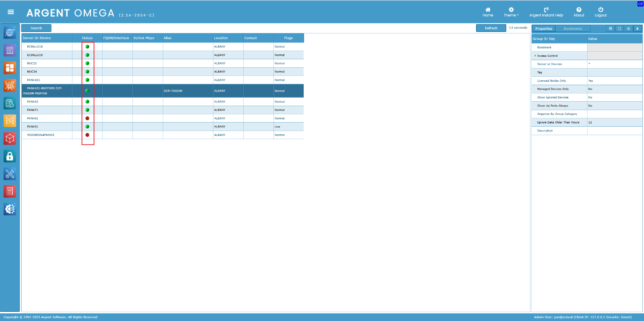Expand the Access Control group
Image resolution: width=644 pixels, height=321 pixels.
[x=535, y=56]
